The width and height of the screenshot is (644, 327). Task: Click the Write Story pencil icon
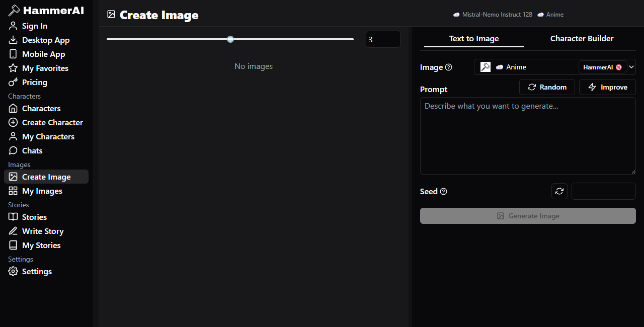(13, 231)
